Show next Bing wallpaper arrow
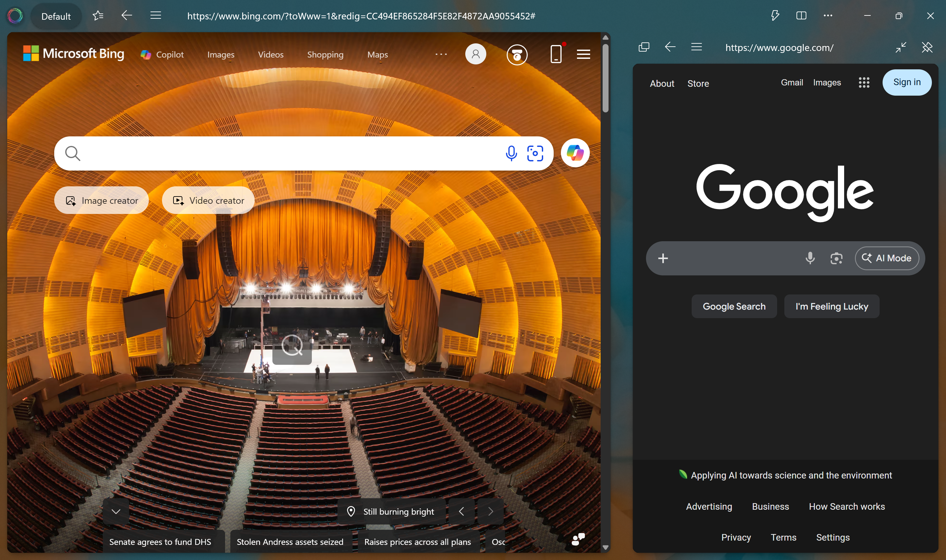 point(490,511)
